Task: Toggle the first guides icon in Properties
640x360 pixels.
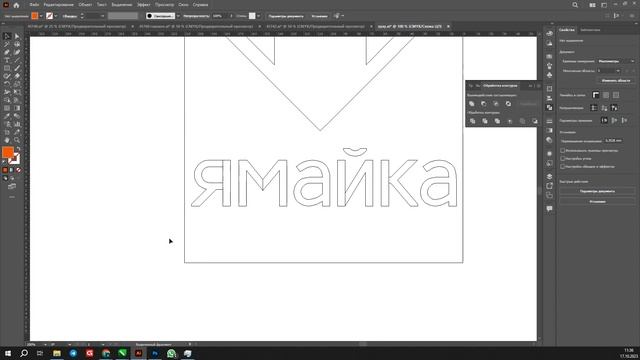Action: point(594,108)
